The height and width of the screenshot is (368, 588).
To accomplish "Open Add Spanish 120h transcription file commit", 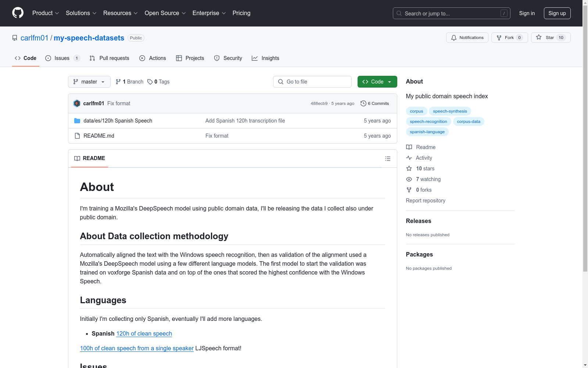I will click(245, 121).
